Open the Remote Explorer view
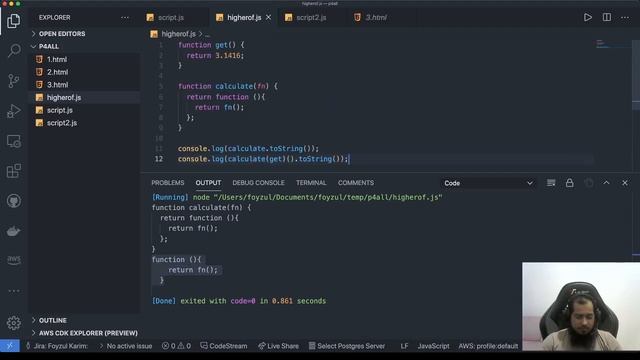Viewport: 640px width, 360px height. (13, 141)
